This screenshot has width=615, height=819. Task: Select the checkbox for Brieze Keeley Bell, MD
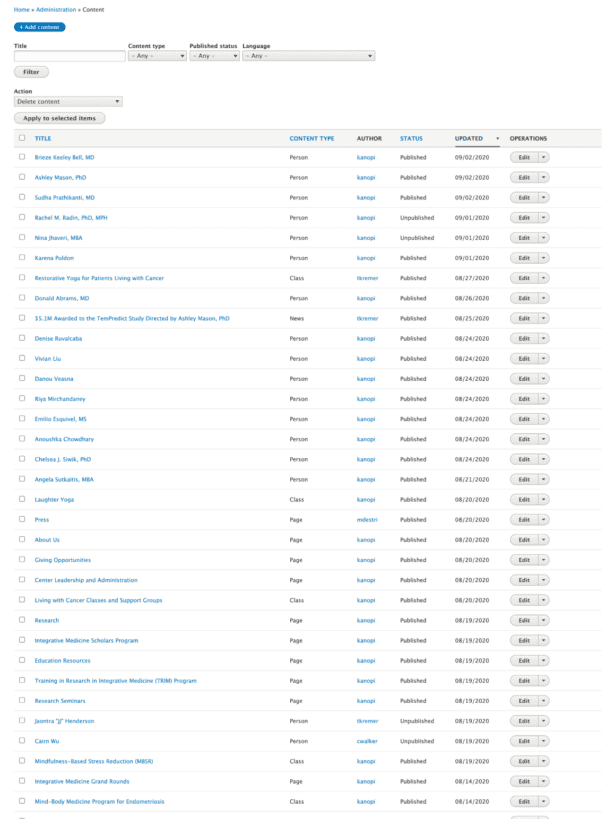tap(22, 157)
